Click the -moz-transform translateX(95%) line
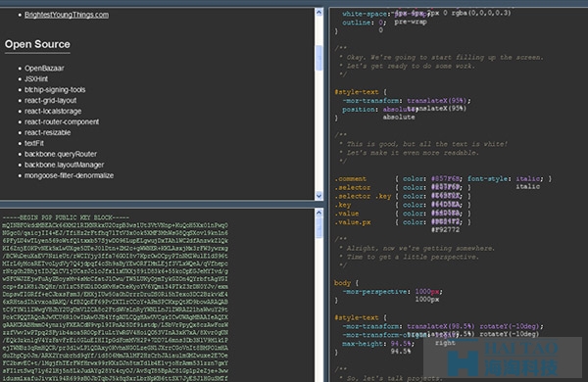Screen dimensions: 588x382 click(406, 101)
